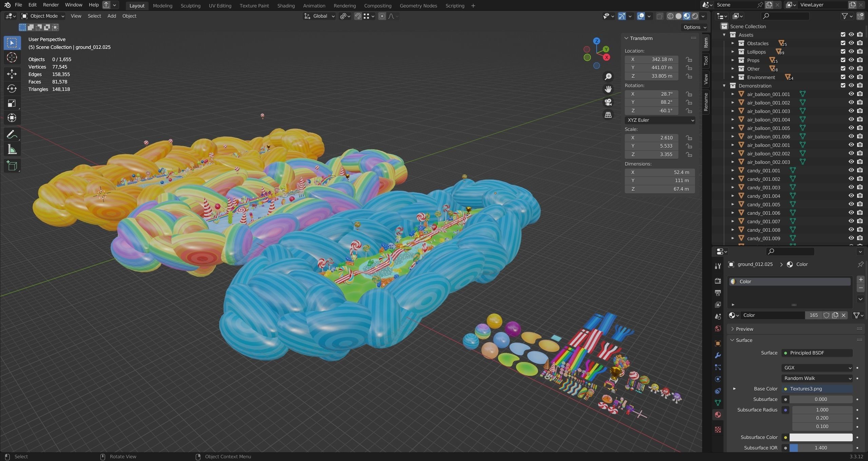The image size is (868, 461).
Task: Activate the 3D Cursor tool
Action: tap(12, 58)
